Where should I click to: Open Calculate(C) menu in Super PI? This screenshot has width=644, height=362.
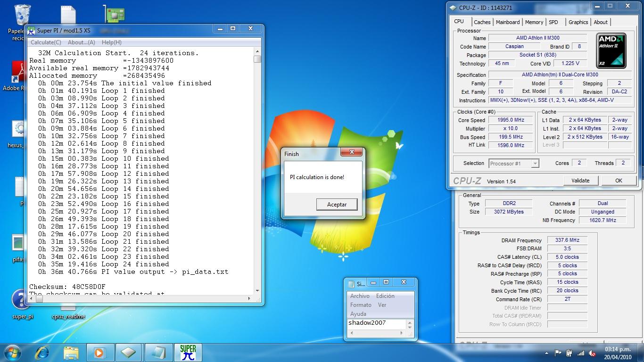pyautogui.click(x=46, y=42)
